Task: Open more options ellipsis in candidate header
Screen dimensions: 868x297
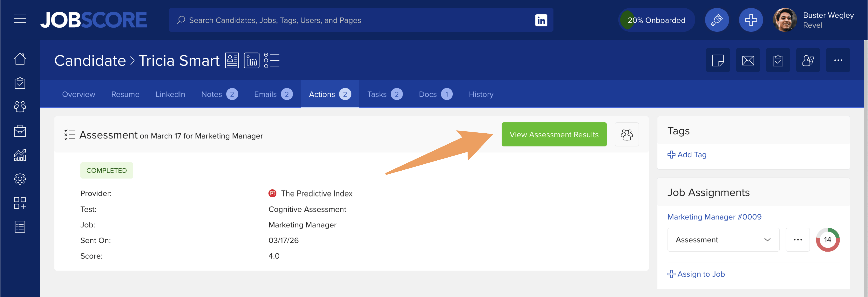Action: point(838,60)
